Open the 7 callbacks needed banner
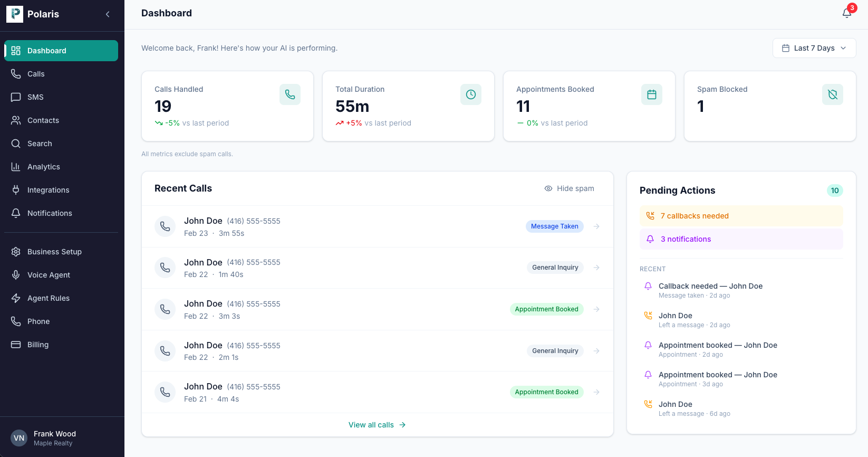Viewport: 868px width, 457px height. click(x=741, y=216)
